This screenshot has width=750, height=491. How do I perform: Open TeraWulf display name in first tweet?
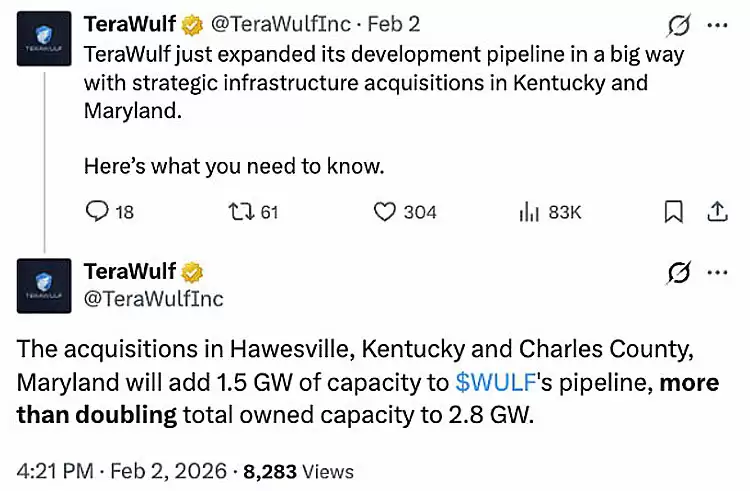coord(130,24)
